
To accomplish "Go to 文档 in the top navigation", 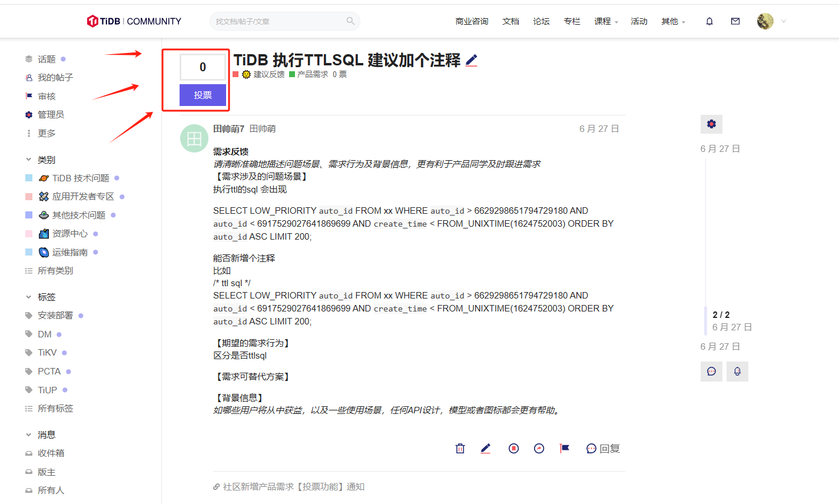I will coord(510,22).
